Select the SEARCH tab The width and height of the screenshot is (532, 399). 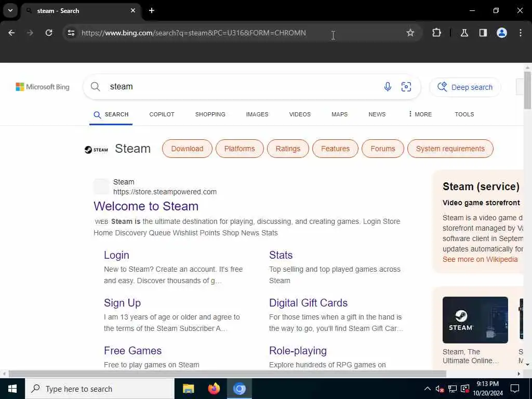tap(111, 114)
